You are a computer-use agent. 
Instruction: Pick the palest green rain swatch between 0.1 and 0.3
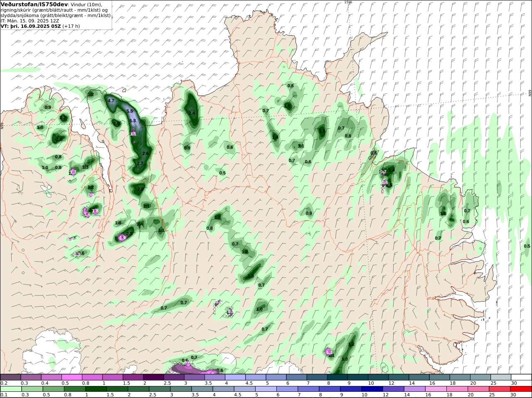(x=10, y=389)
